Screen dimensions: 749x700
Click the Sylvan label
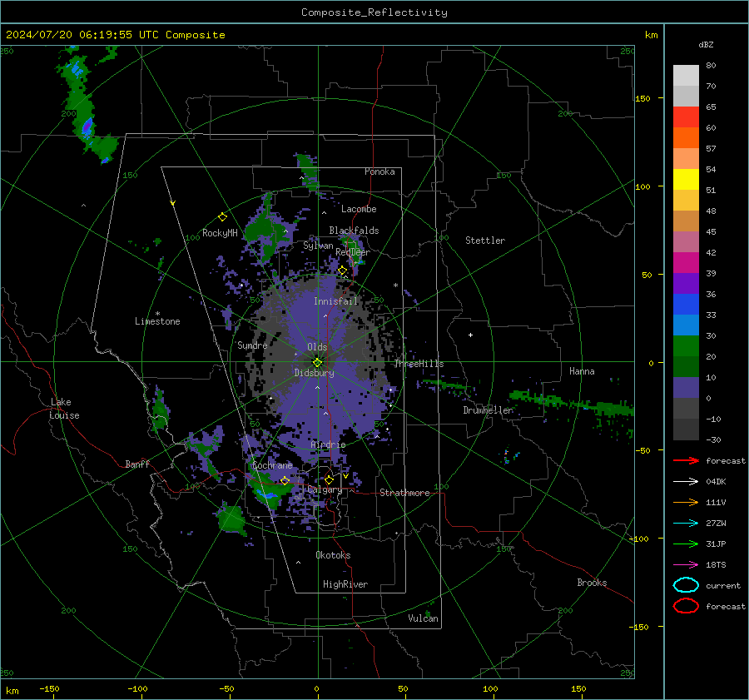coord(318,246)
